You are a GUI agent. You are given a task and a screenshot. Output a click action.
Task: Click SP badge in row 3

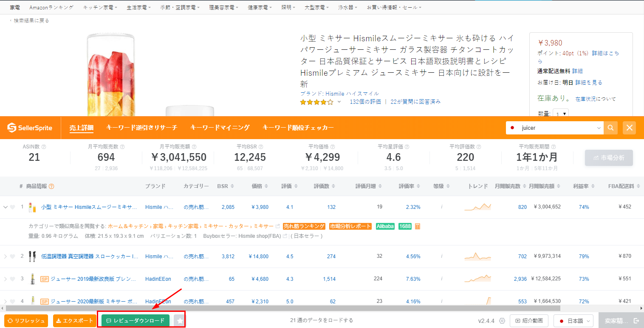[x=45, y=279]
